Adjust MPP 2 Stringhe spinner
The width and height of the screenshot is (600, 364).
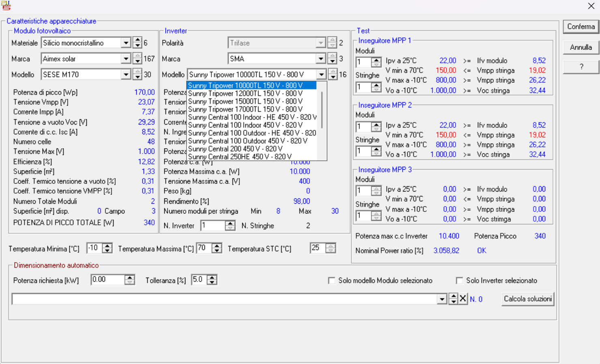[376, 151]
